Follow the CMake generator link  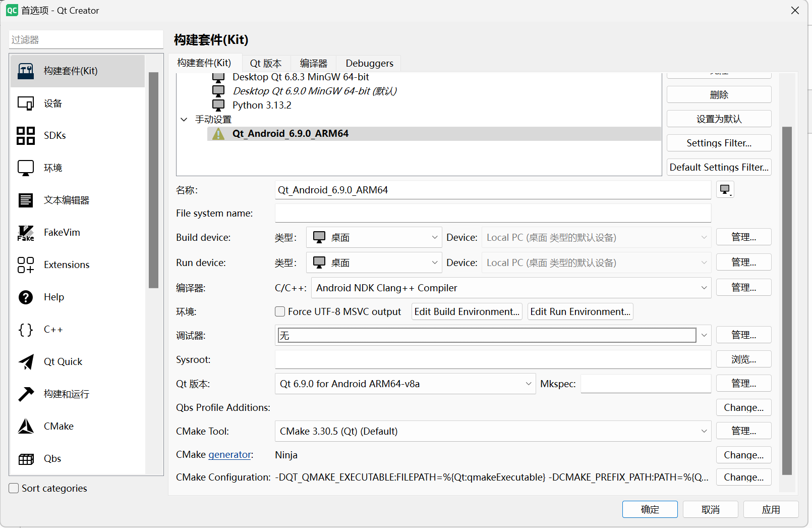[229, 455]
